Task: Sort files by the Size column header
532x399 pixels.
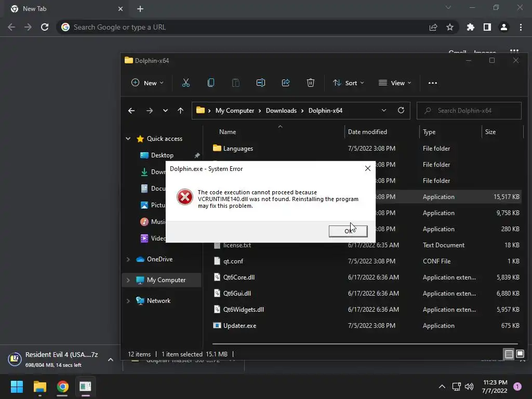Action: click(490, 131)
